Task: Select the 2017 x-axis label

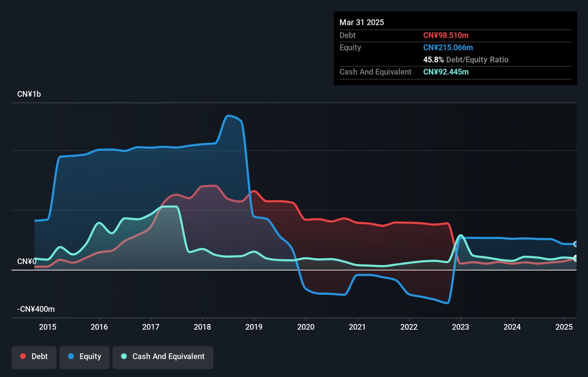Action: pos(151,327)
